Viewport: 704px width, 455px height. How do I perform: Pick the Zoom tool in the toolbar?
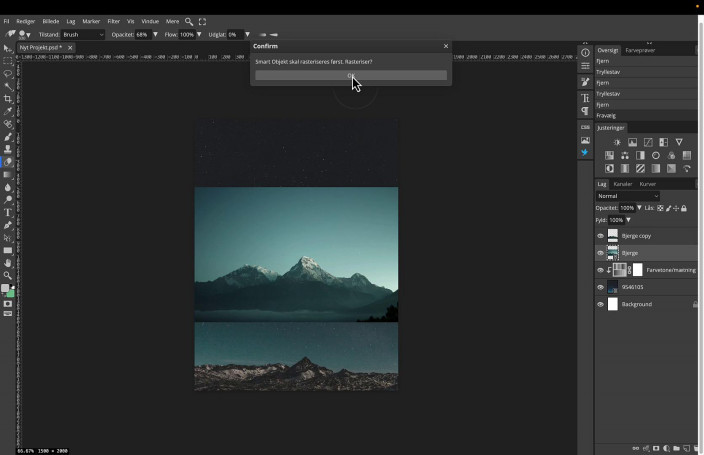(8, 275)
